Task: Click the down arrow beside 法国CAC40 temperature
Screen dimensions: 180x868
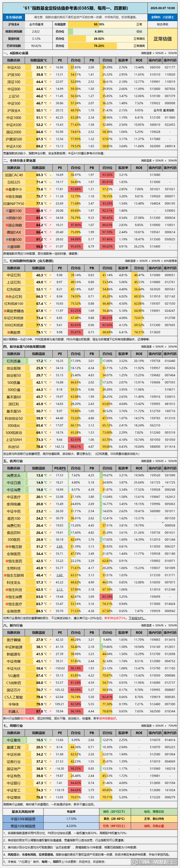Action: pyautogui.click(x=50, y=175)
